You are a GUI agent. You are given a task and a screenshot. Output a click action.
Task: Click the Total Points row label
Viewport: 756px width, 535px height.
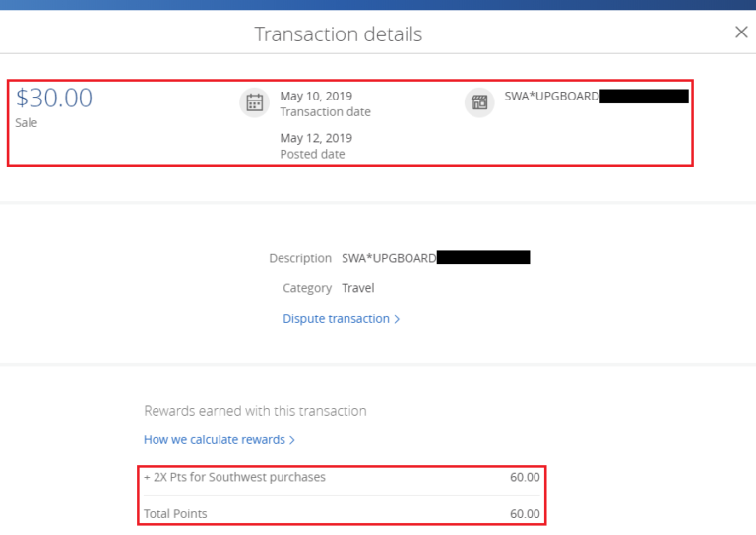[x=175, y=513]
